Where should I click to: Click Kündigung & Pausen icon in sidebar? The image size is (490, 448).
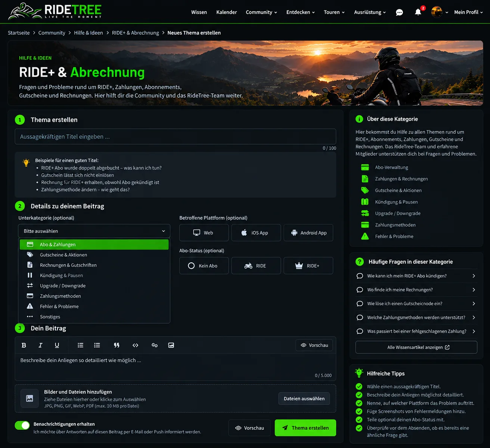(365, 202)
